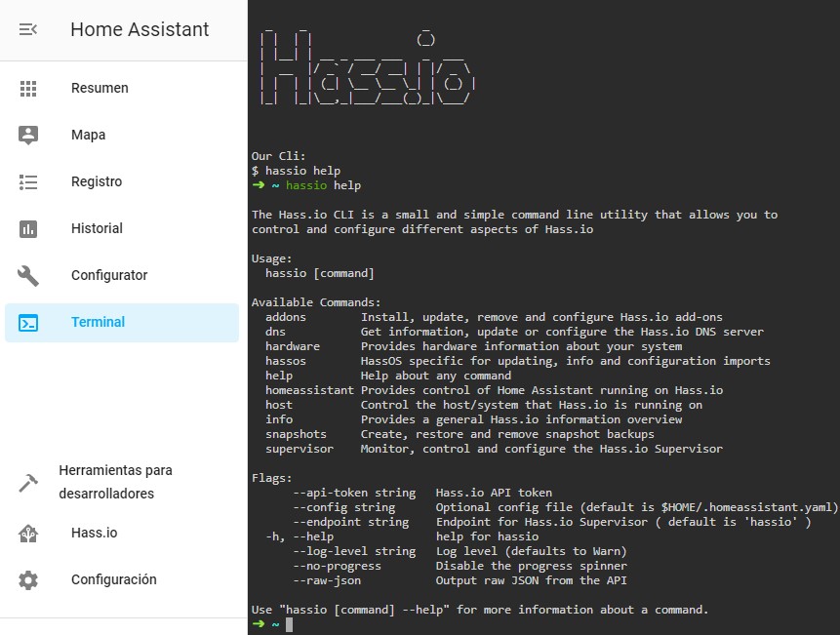Click the '--config string' flag
This screenshot has width=840, height=635.
[344, 507]
